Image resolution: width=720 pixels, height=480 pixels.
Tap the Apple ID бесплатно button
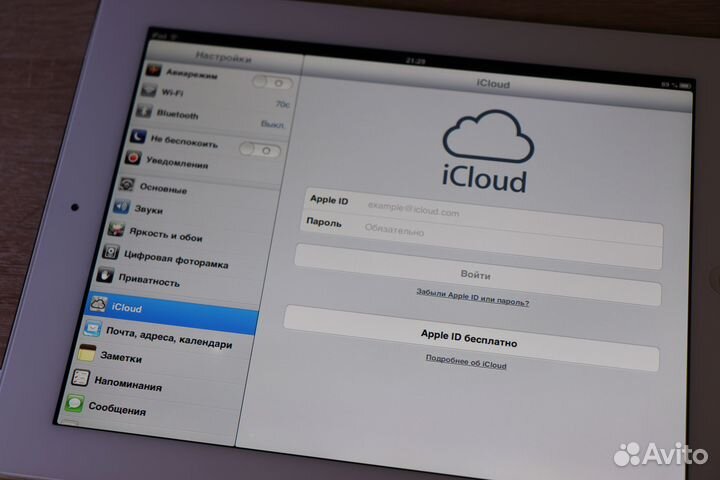click(x=472, y=337)
